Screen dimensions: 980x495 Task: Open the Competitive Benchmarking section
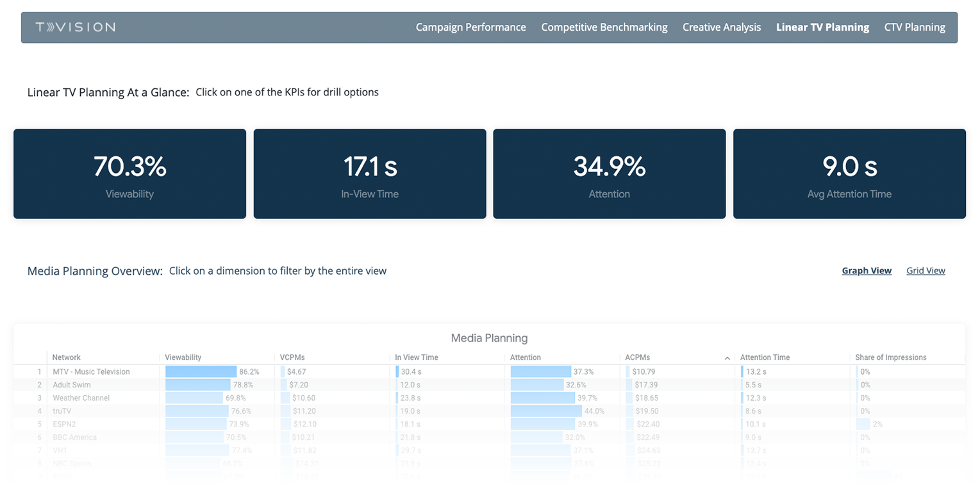click(x=603, y=27)
